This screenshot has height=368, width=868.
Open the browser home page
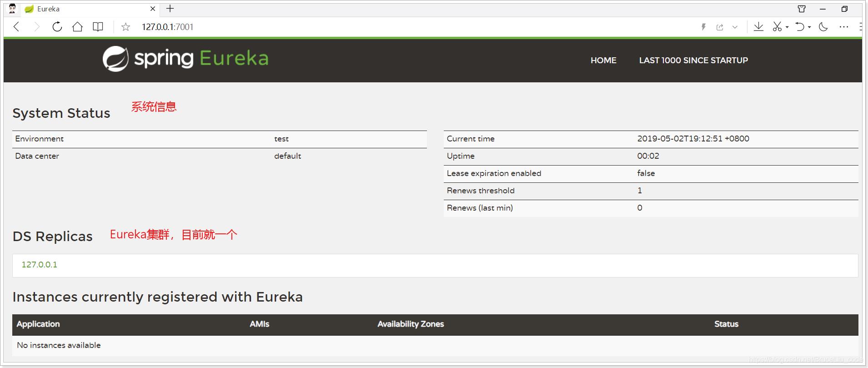click(78, 27)
